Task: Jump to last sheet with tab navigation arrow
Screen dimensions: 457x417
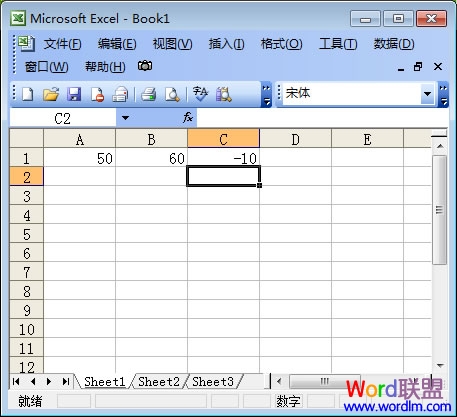Action: [x=66, y=382]
